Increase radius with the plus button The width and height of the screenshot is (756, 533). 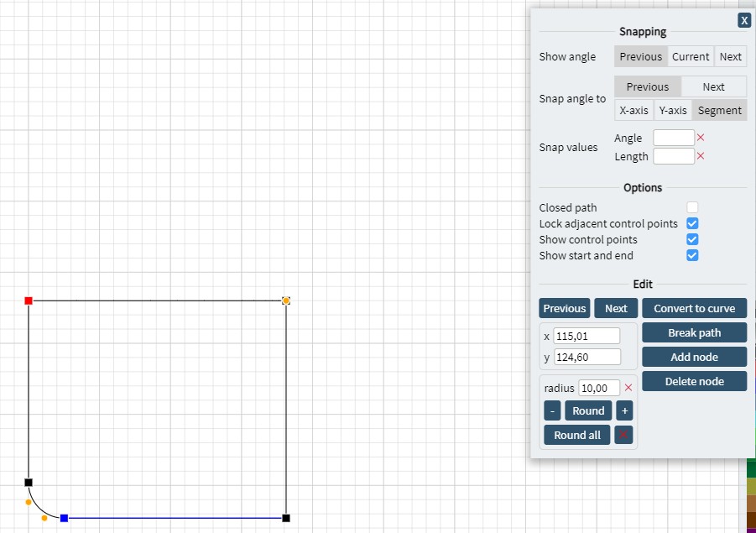624,410
